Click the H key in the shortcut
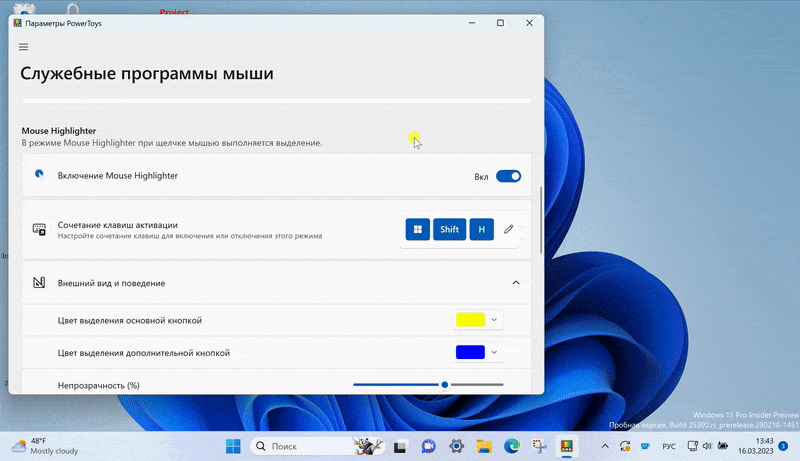 pyautogui.click(x=481, y=229)
